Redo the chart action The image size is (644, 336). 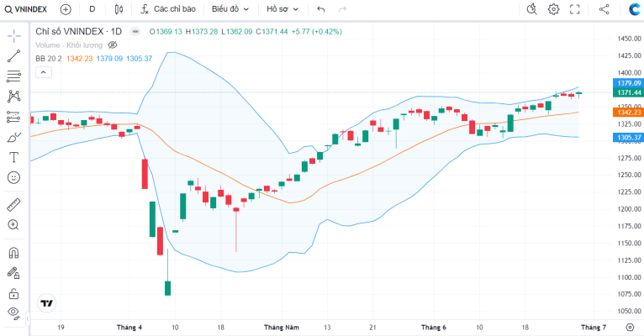342,9
